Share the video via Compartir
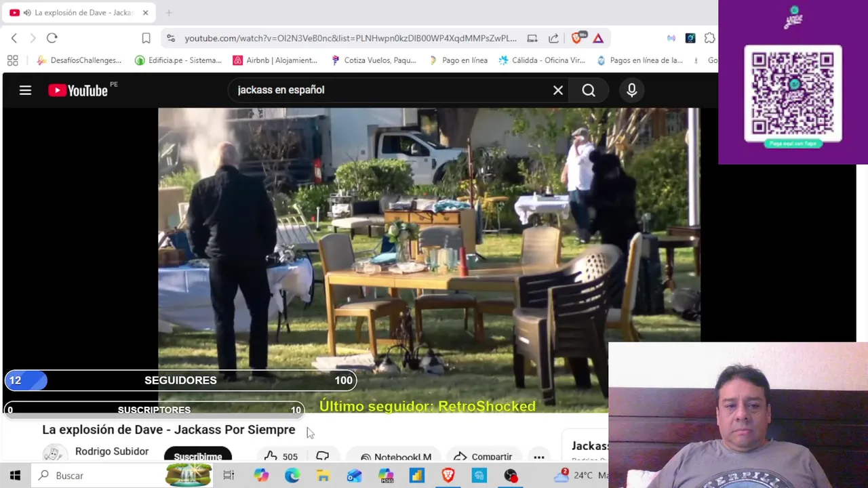 coord(483,457)
